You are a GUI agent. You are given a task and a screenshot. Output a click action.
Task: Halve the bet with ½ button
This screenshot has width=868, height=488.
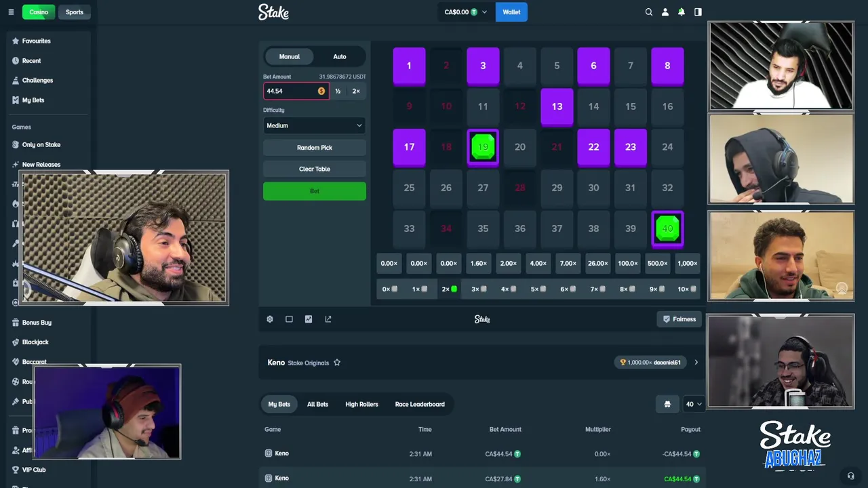338,91
